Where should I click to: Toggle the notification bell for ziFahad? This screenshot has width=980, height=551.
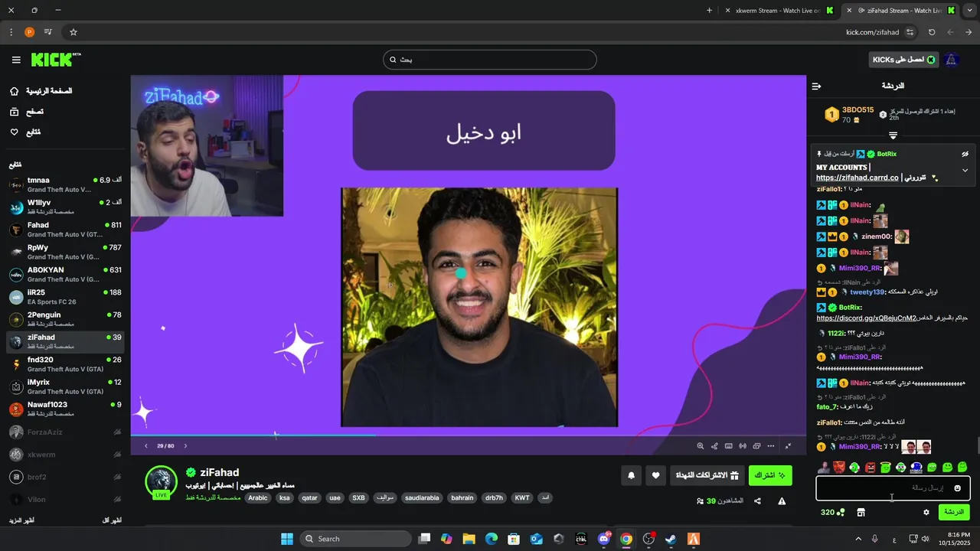631,475
